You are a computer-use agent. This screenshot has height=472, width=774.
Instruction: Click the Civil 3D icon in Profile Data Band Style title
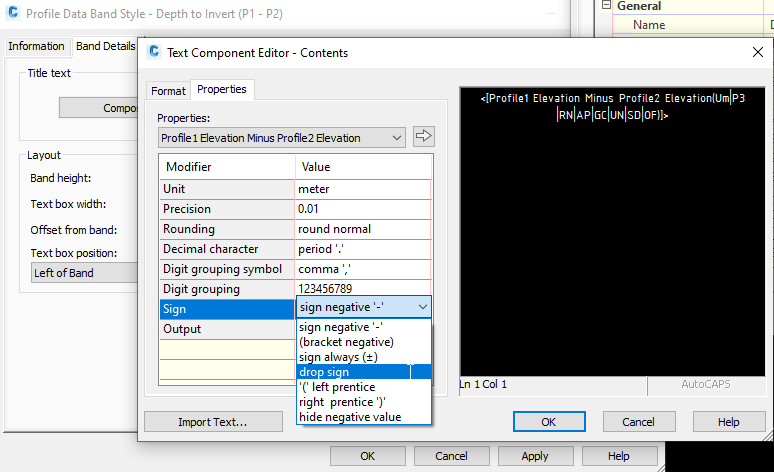[x=13, y=13]
